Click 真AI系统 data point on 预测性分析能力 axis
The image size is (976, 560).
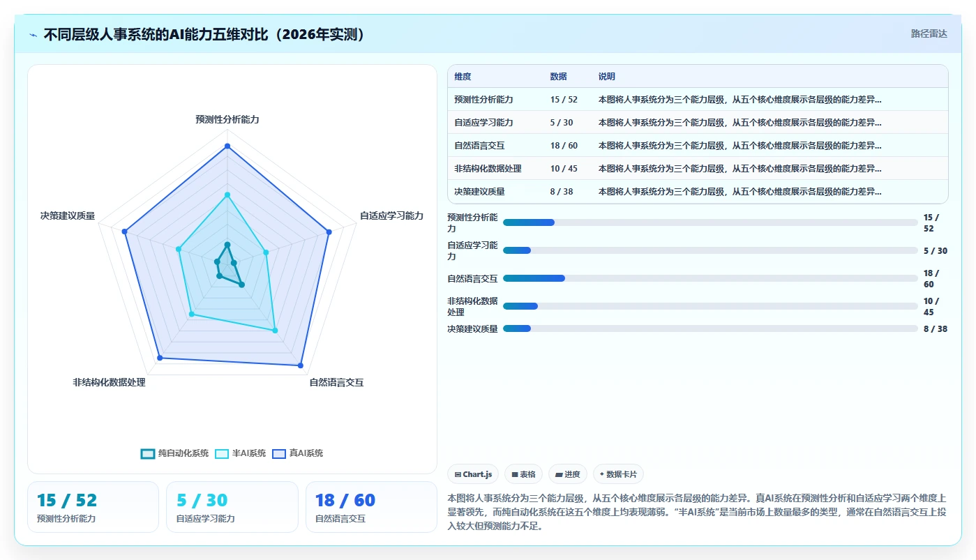tap(227, 146)
